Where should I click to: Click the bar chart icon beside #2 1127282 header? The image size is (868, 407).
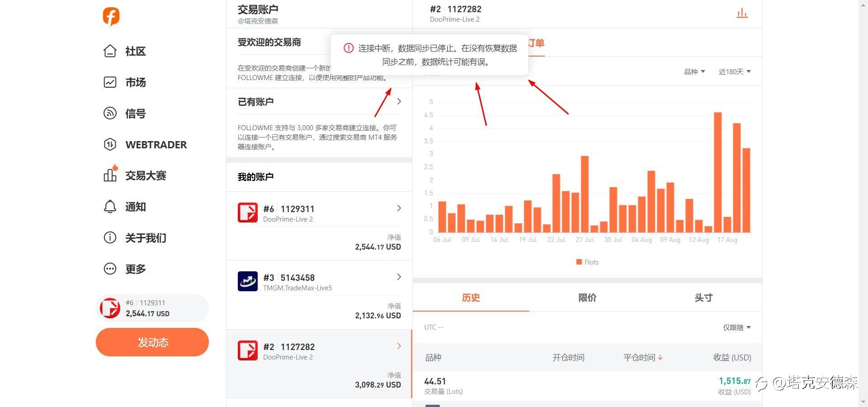point(742,13)
